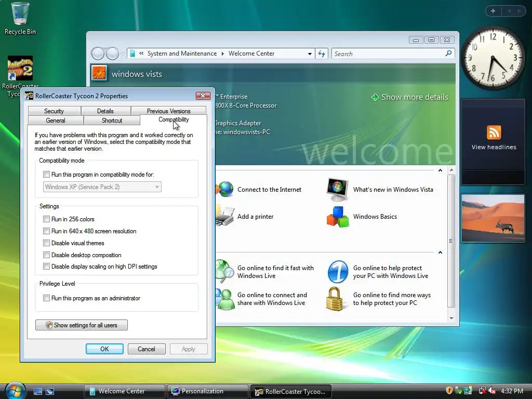Click Switch between windows quick launch icon
Image resolution: width=532 pixels, height=399 pixels.
pyautogui.click(x=50, y=391)
